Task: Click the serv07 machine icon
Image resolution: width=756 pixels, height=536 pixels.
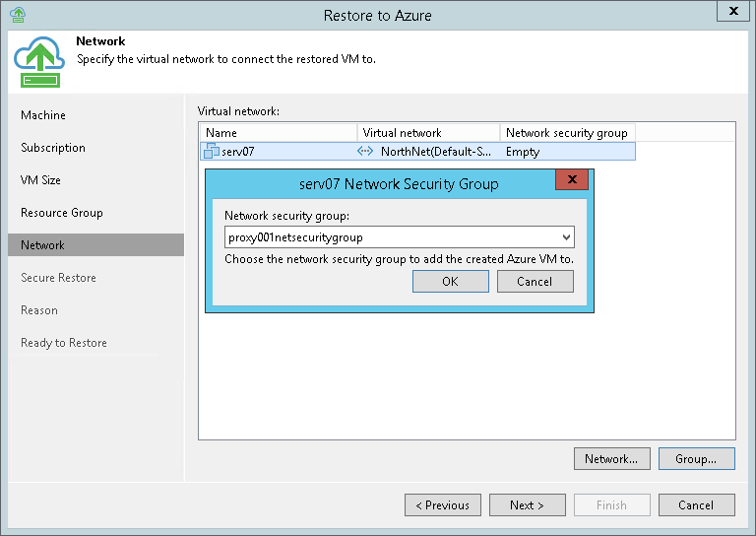Action: coord(212,152)
